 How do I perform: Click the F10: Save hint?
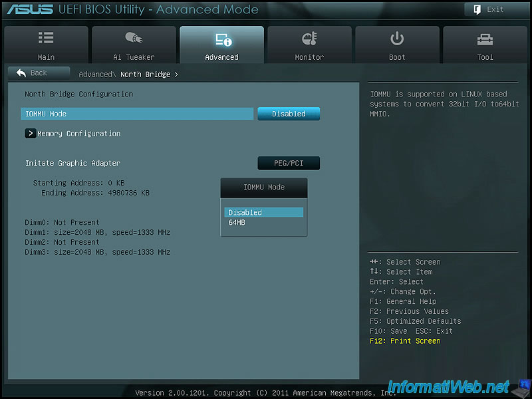(388, 331)
